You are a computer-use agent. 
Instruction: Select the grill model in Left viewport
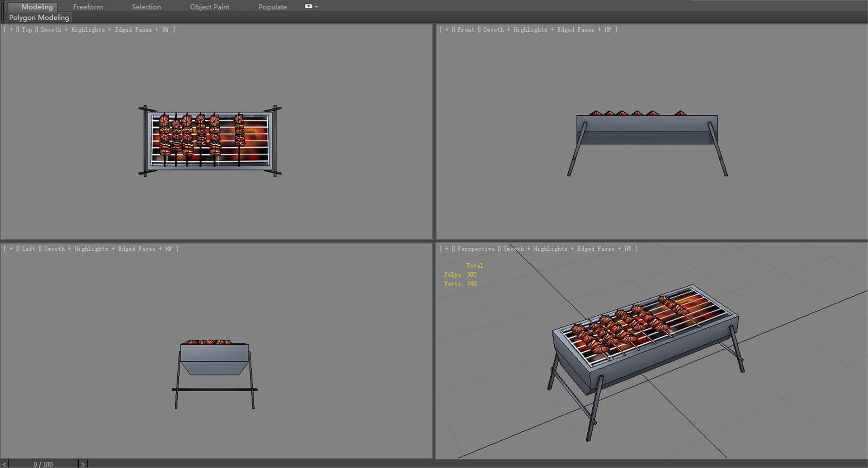214,374
